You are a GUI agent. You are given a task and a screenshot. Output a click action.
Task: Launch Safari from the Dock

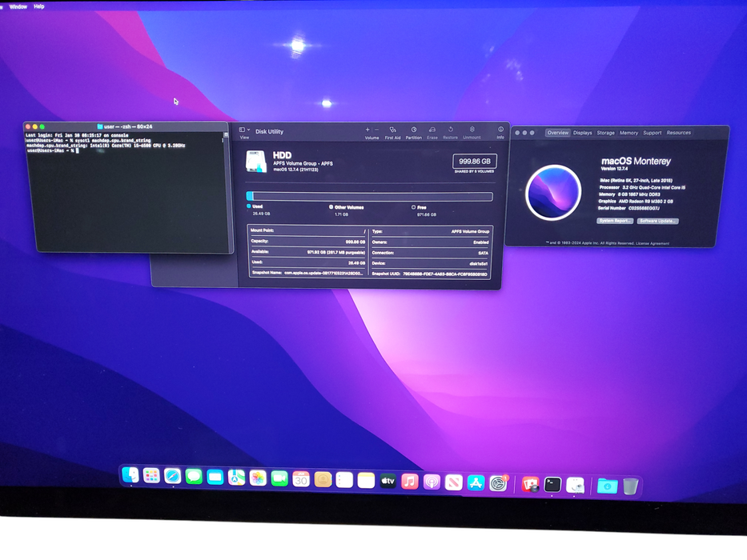[x=172, y=476]
